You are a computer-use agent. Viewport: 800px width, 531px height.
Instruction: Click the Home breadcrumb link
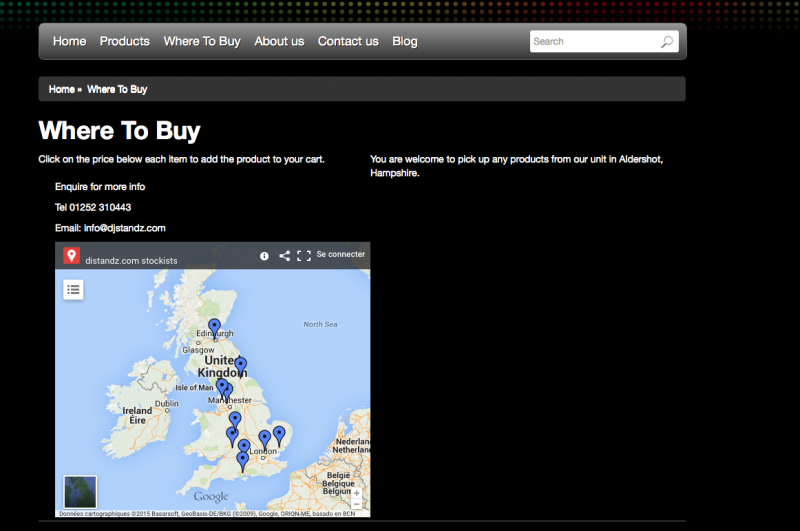pos(61,90)
